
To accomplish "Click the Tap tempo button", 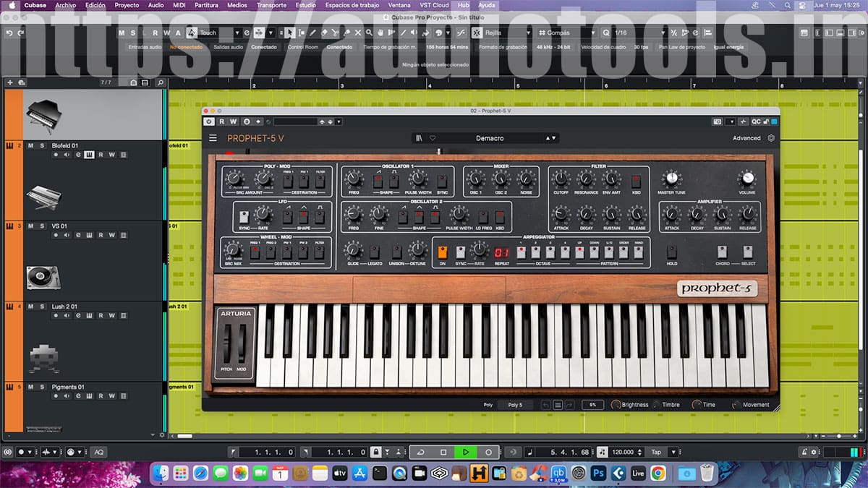I will coord(656,452).
